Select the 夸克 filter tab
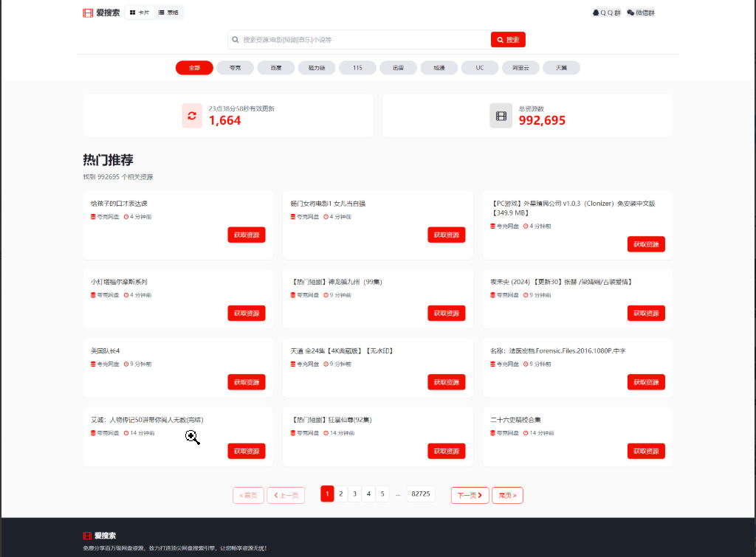 (236, 68)
